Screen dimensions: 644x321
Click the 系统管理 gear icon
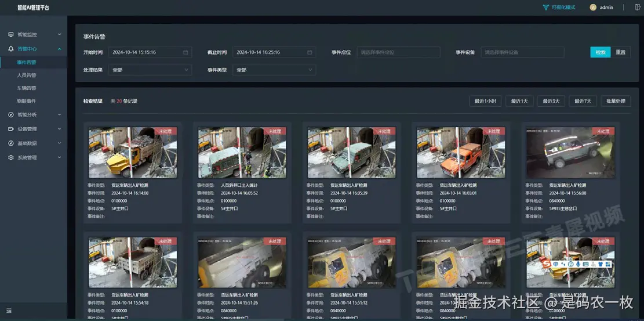coord(11,158)
